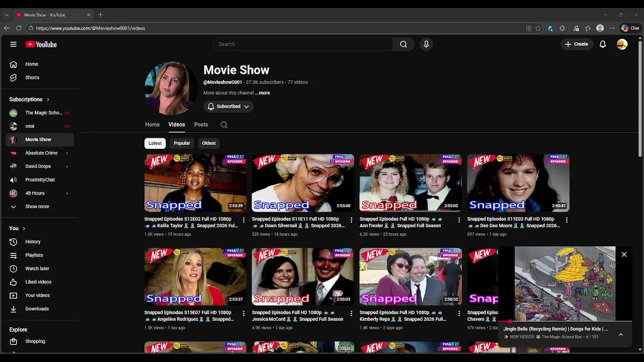644x362 pixels.
Task: Open Absolute Crime subscription
Action: point(39,153)
